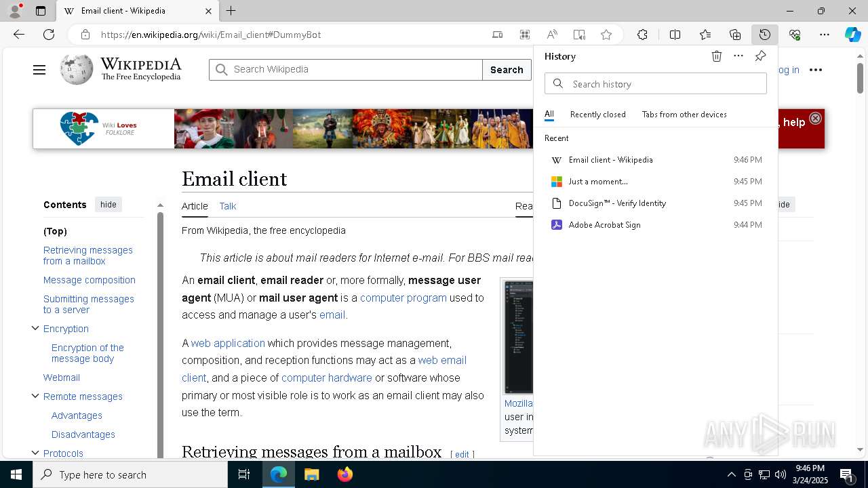The width and height of the screenshot is (868, 488).
Task: Open the Windows Start menu
Action: [x=16, y=474]
